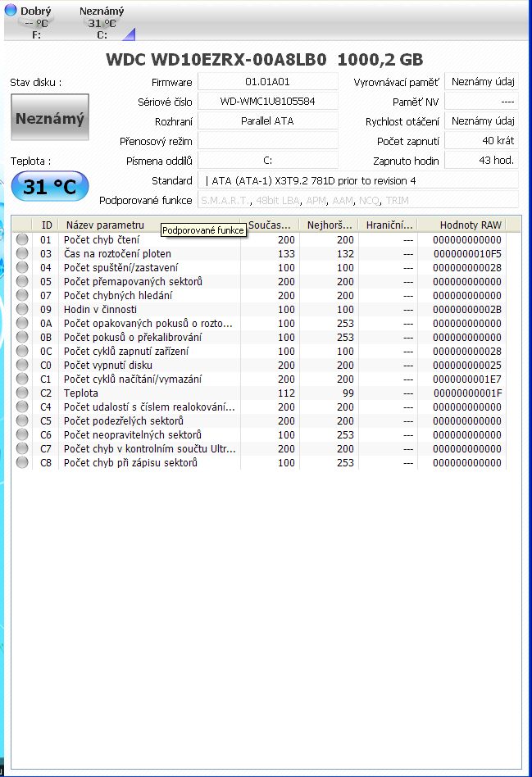Click status circle beside Počet přemapovaných sektorů
This screenshot has height=777, width=532.
click(22, 281)
